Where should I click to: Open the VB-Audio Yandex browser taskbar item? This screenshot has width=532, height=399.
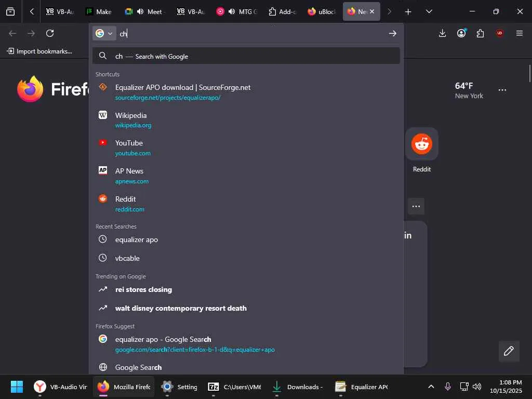pyautogui.click(x=60, y=387)
